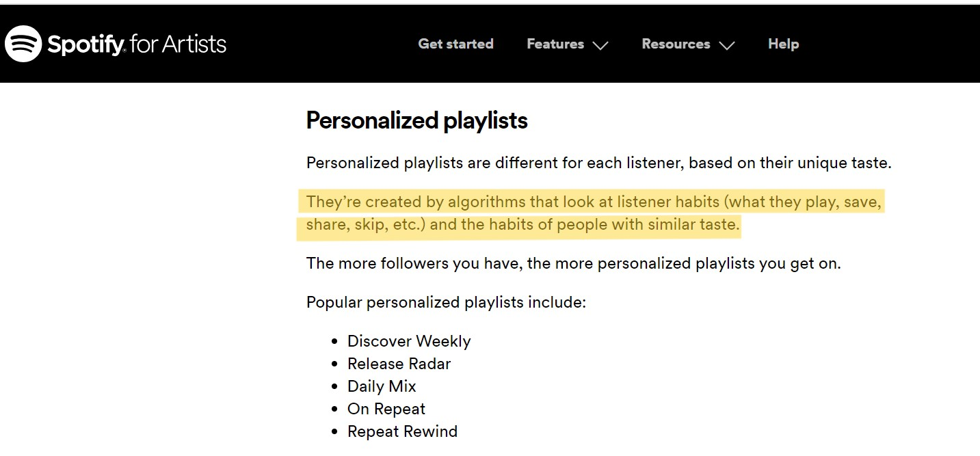This screenshot has height=456, width=980.
Task: Go to the Help page
Action: point(783,44)
